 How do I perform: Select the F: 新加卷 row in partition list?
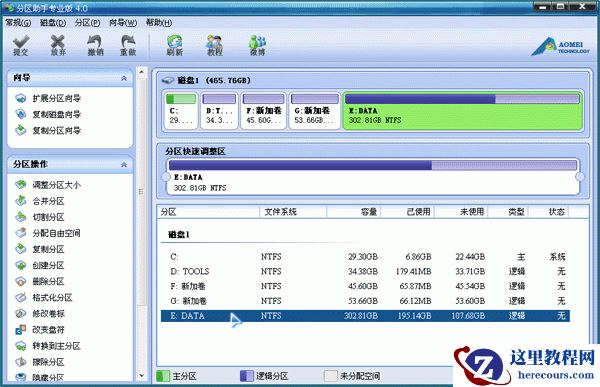click(x=365, y=286)
